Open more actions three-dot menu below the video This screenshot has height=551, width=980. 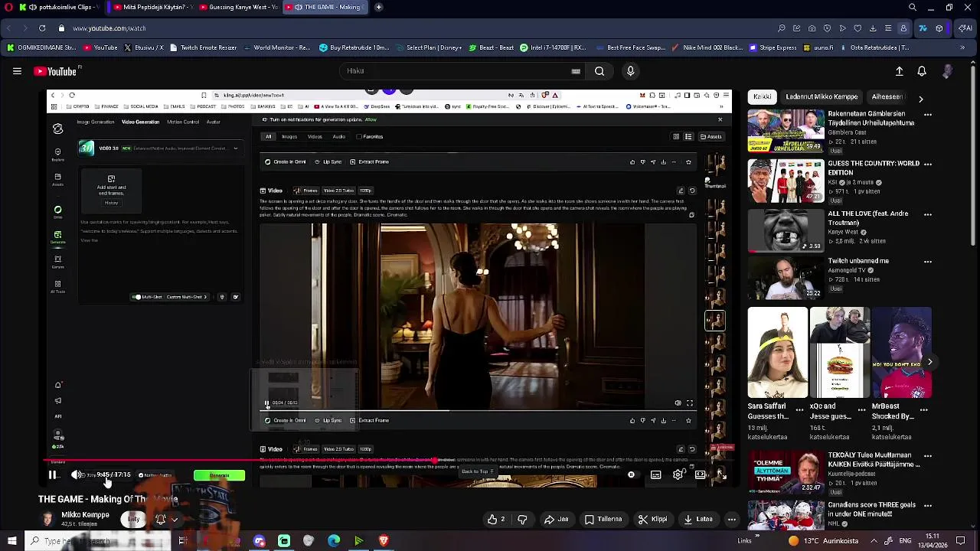click(x=731, y=520)
